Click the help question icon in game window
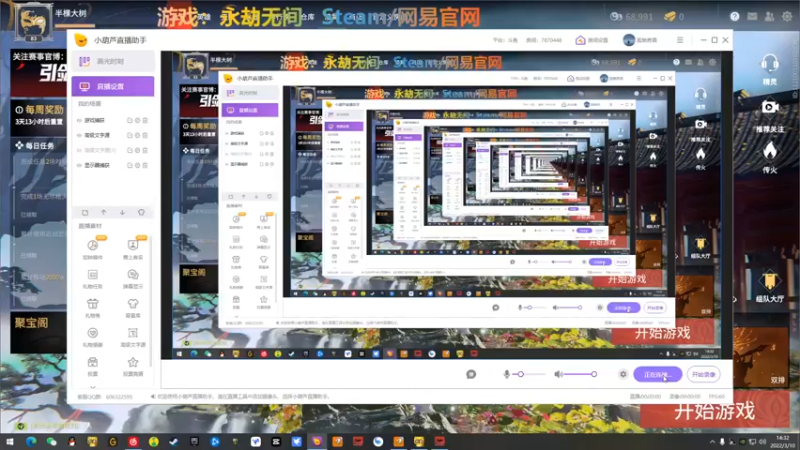 (734, 16)
